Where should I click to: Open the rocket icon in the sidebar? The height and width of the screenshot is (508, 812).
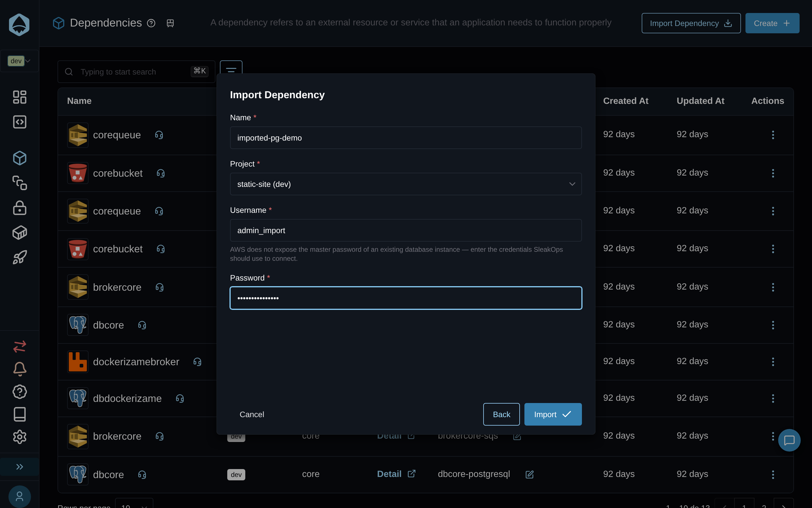pos(19,257)
